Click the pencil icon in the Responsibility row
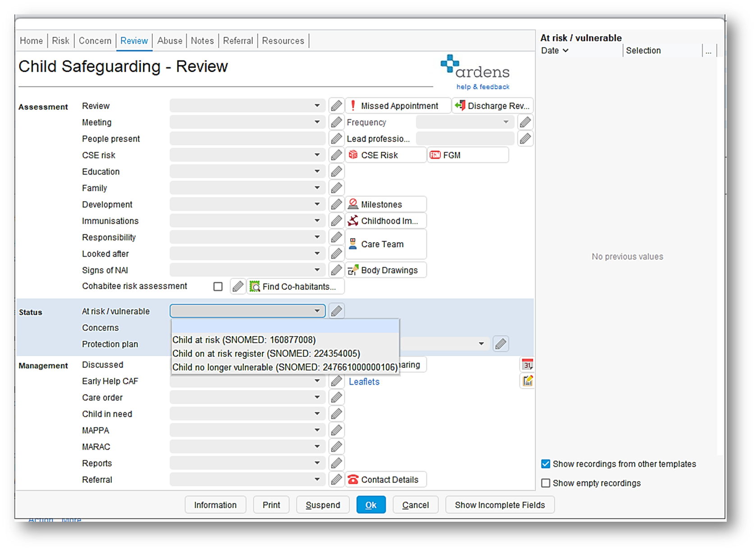Viewport: 756px width, 551px height. 336,237
